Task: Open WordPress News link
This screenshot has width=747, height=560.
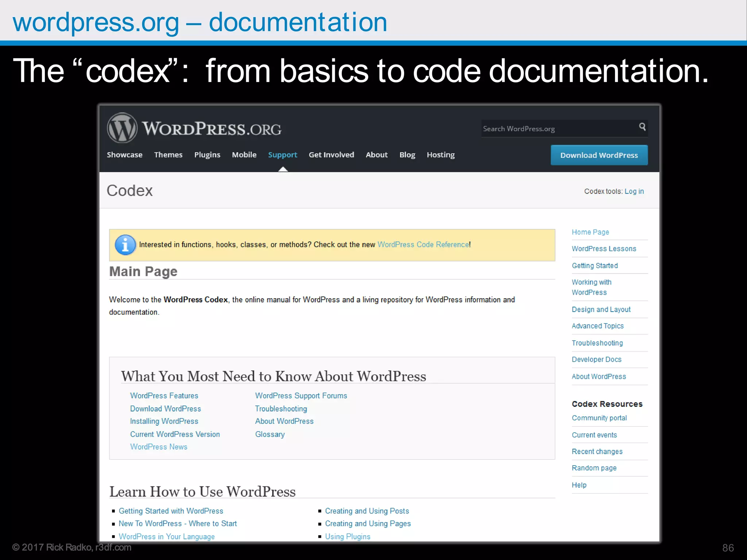Action: (159, 447)
